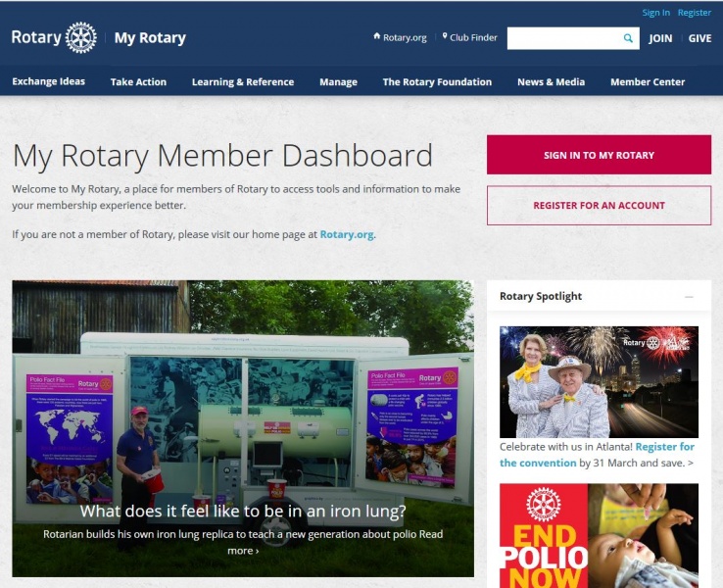Open The Rotary Foundation menu
The width and height of the screenshot is (723, 588).
(x=437, y=81)
